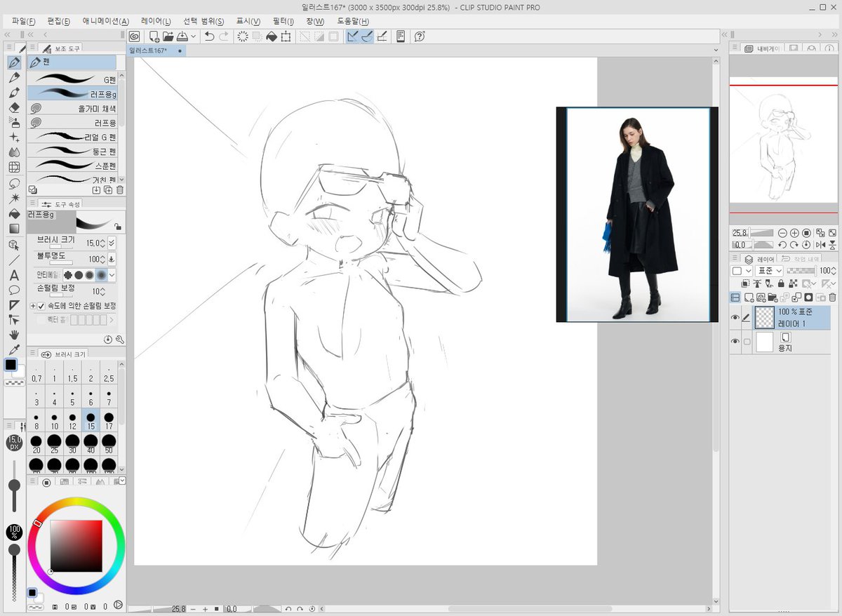This screenshot has width=842, height=616.
Task: Add a new raster layer
Action: (749, 297)
